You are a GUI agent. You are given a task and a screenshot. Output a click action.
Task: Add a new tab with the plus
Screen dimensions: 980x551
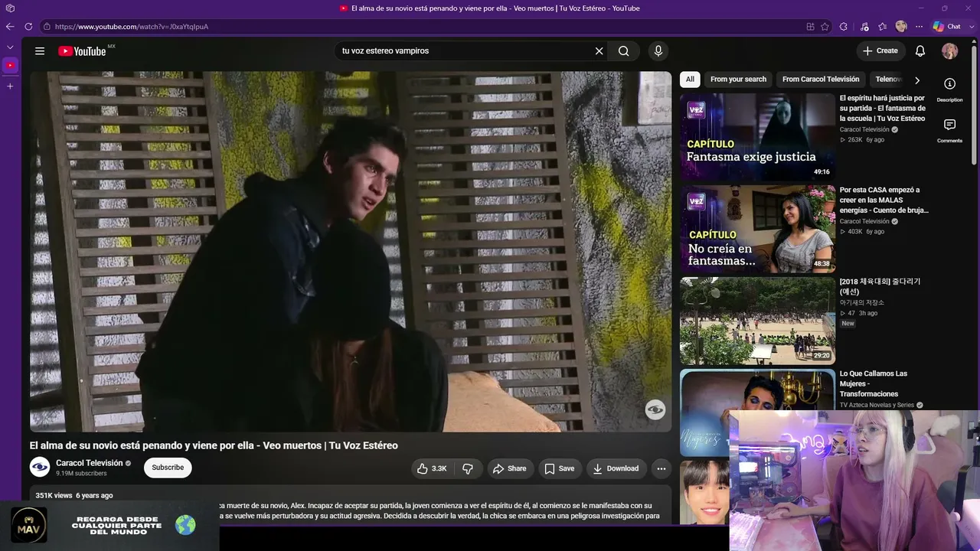point(10,86)
